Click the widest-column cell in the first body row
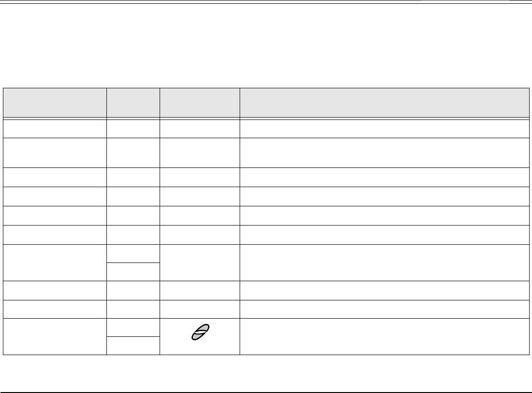Viewport: 532px width, 393px height. pyautogui.click(x=384, y=129)
